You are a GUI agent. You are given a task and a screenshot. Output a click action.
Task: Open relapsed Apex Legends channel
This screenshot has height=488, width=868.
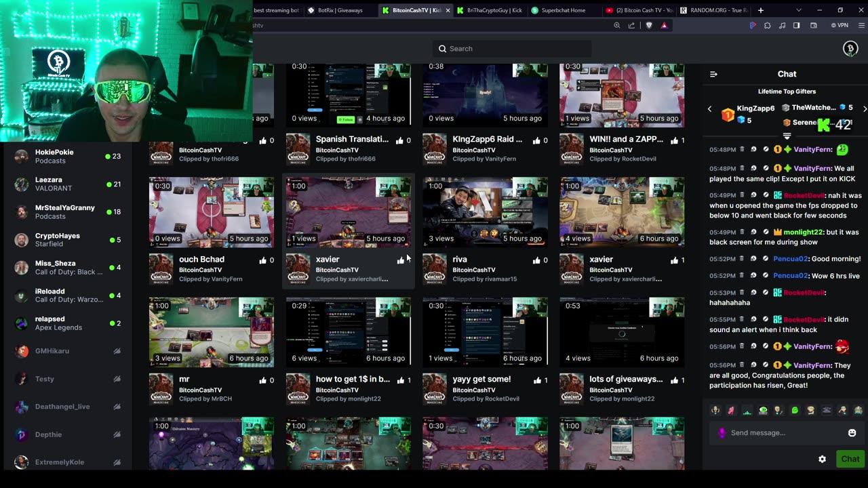tap(68, 323)
